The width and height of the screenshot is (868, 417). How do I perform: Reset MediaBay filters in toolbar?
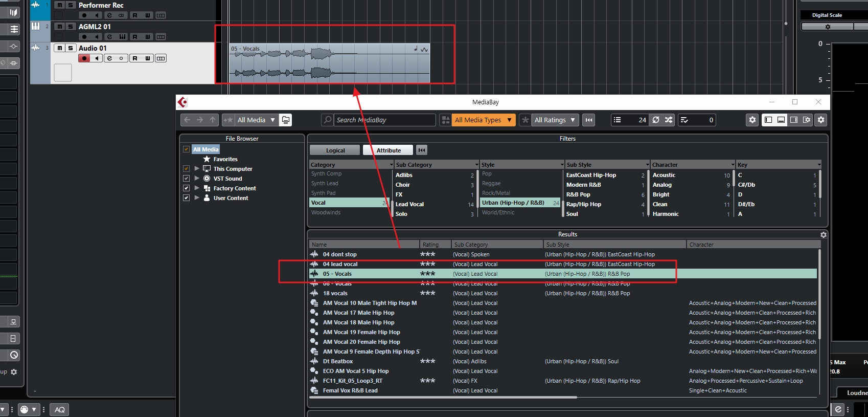click(x=589, y=120)
